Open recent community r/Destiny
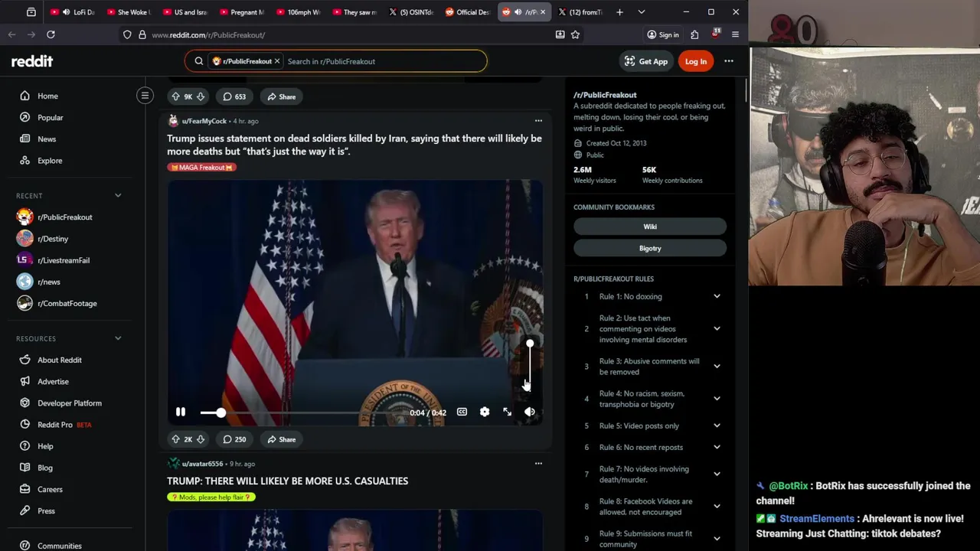 53,239
